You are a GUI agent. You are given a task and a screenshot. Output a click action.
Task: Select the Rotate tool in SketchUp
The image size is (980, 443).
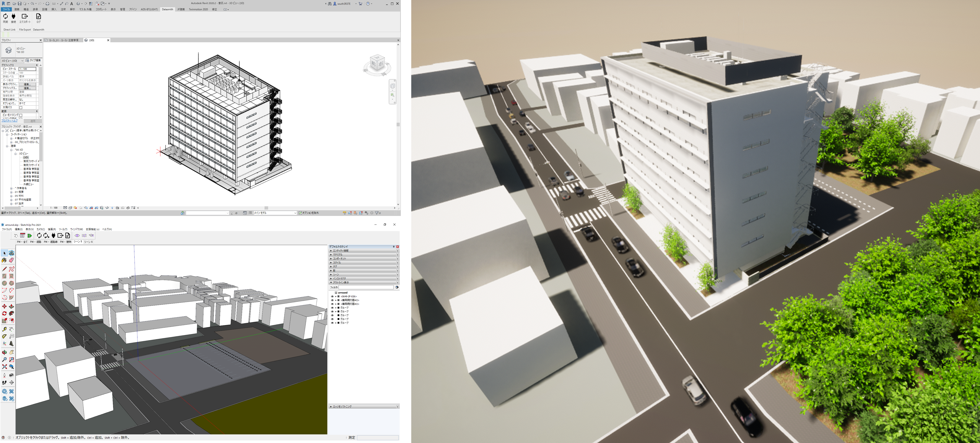[x=5, y=313]
